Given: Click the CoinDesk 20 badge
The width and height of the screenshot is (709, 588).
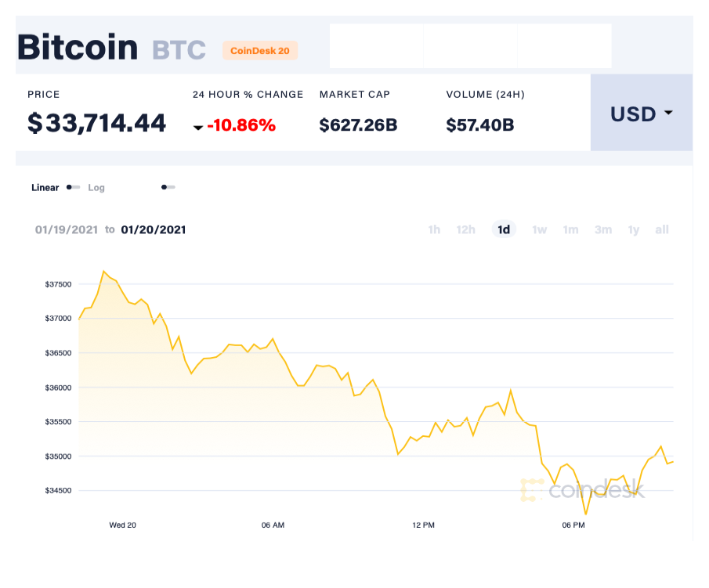Looking at the screenshot, I should pos(259,50).
